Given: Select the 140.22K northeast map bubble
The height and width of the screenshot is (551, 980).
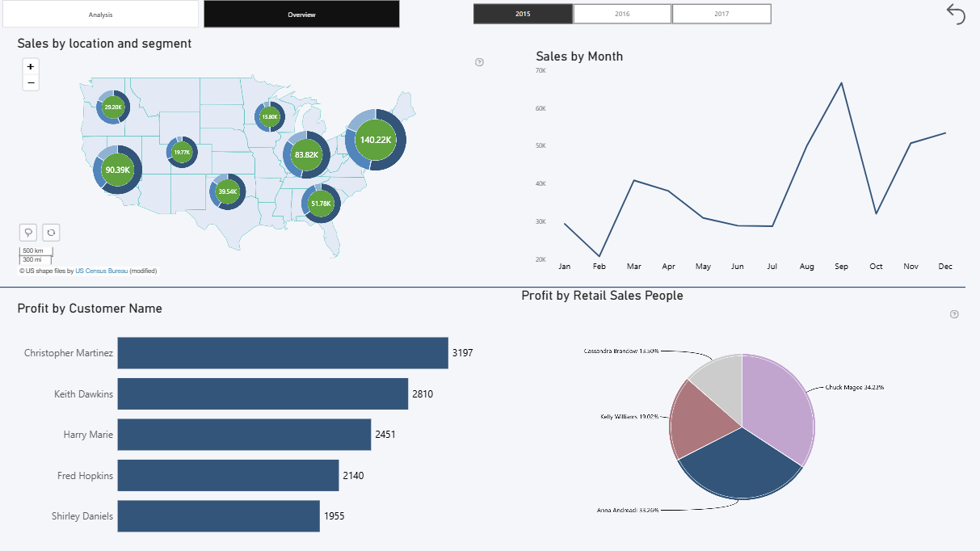Looking at the screenshot, I should coord(376,140).
